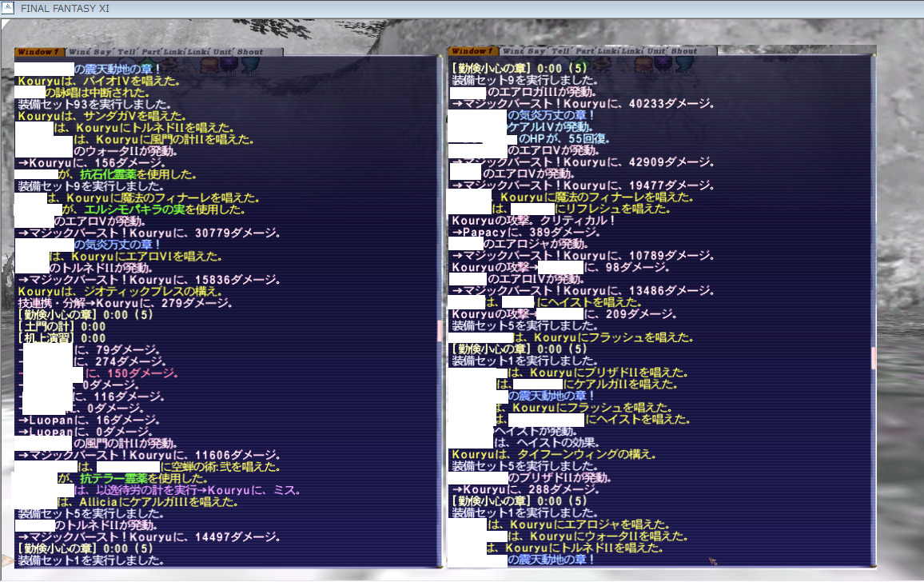This screenshot has width=924, height=582.
Task: Click the line 'Kouryuは、バイオIVを唱えた。'
Action: [99, 82]
